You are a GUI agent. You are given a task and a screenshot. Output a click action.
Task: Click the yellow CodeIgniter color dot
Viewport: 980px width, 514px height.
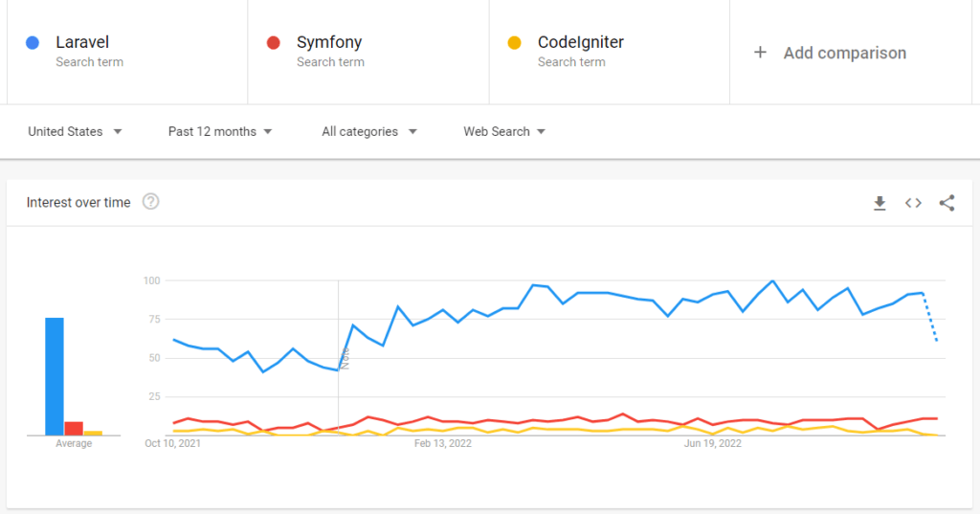(x=515, y=43)
